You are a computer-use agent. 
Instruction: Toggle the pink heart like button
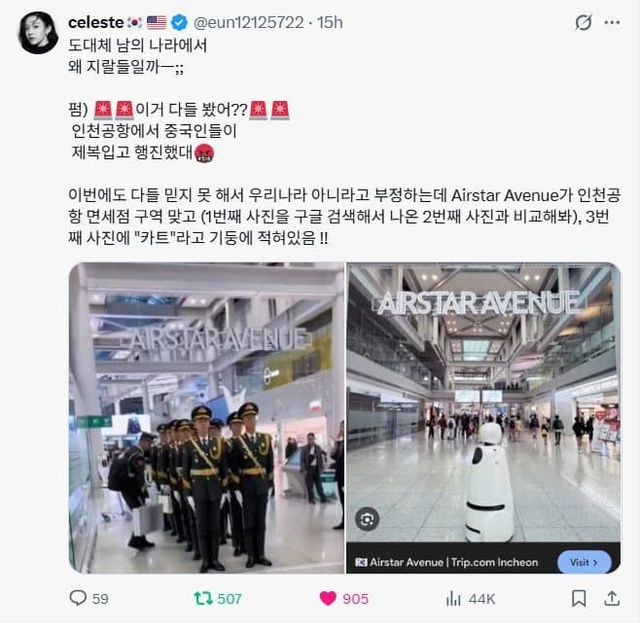[x=328, y=599]
